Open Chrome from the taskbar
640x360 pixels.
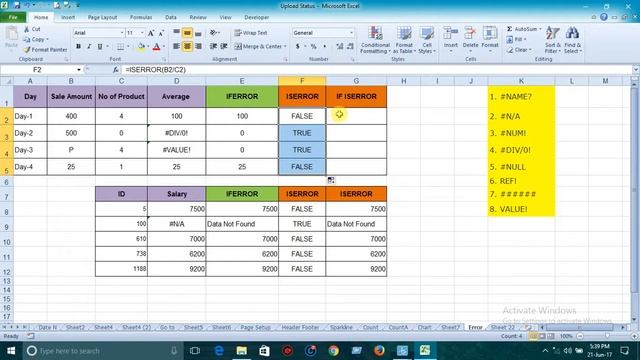(333, 351)
